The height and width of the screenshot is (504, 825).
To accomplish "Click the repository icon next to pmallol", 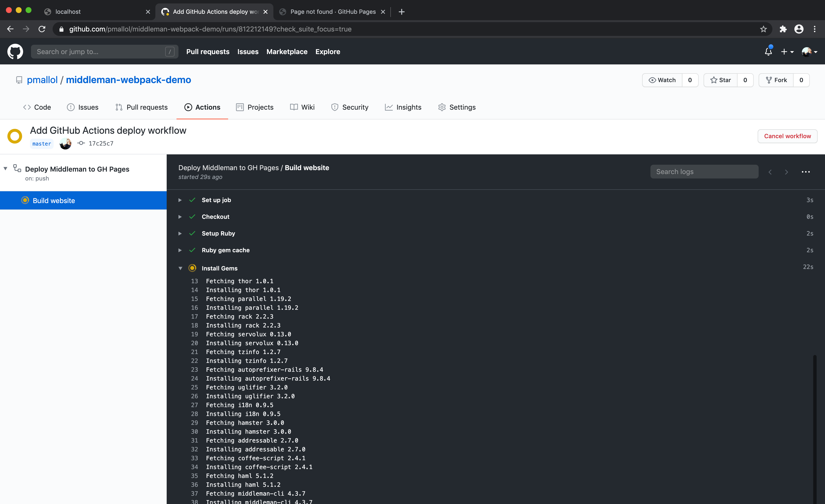I will click(x=19, y=80).
